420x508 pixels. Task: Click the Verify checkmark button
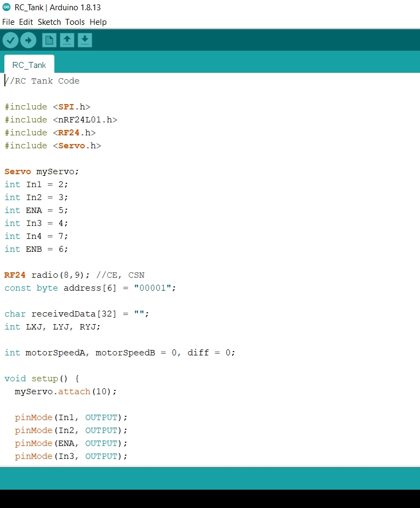click(x=10, y=40)
